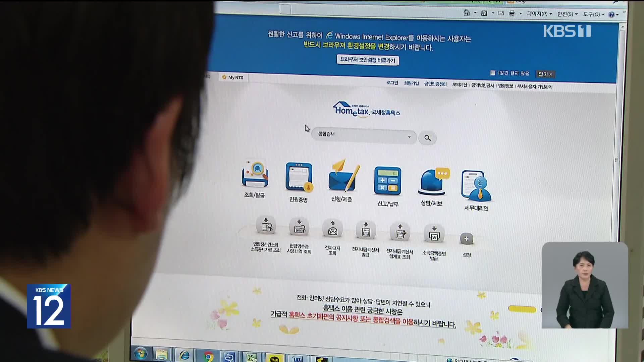Viewport: 644px width, 362px height.
Task: Click the 모의계산 link
Action: pyautogui.click(x=459, y=85)
